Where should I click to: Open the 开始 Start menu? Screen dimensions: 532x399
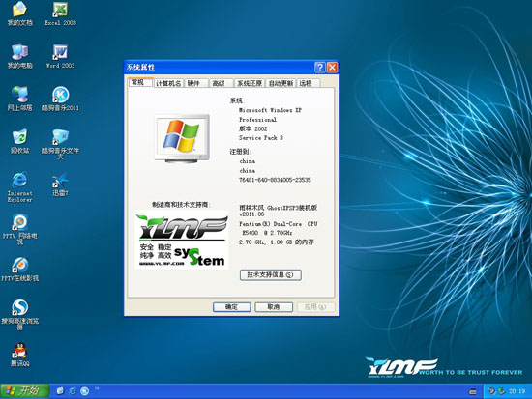25,391
